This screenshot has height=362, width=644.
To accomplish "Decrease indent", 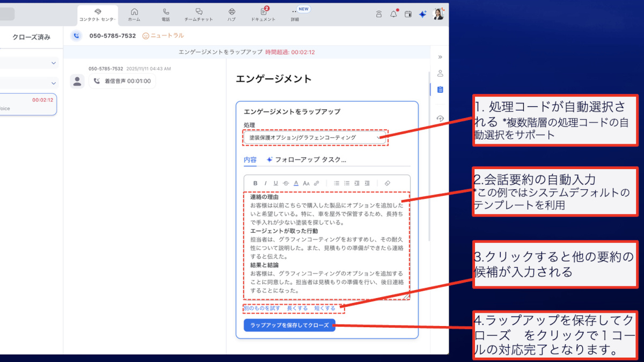I will (367, 183).
